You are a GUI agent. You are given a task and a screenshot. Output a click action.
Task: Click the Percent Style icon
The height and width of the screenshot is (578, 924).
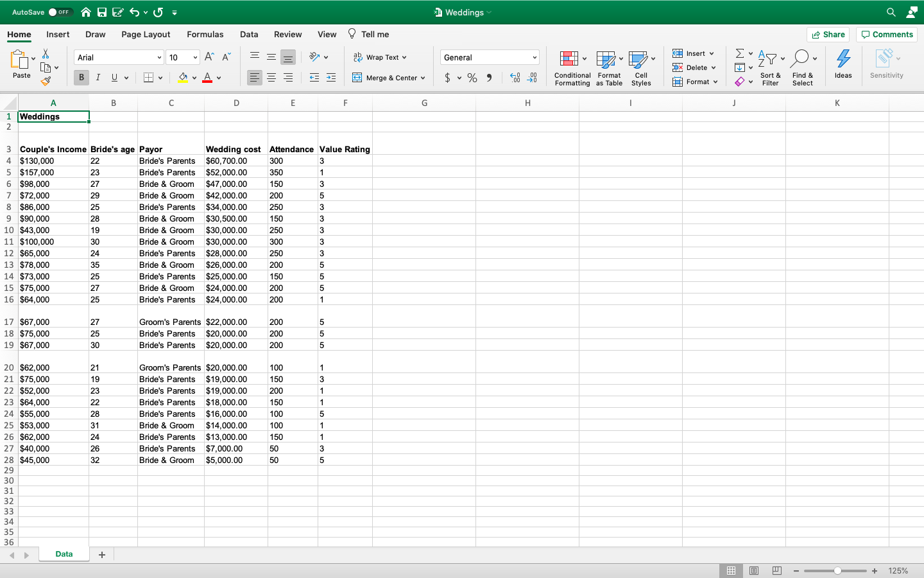coord(472,78)
